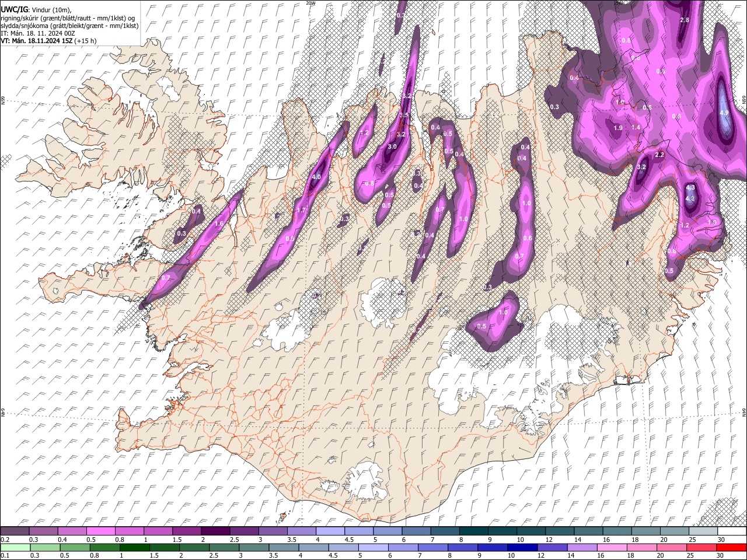Image resolution: width=747 pixels, height=560 pixels.
Task: Click the 'IT: Mán. 18. 11. 2024 00Z' line
Action: 39,33
